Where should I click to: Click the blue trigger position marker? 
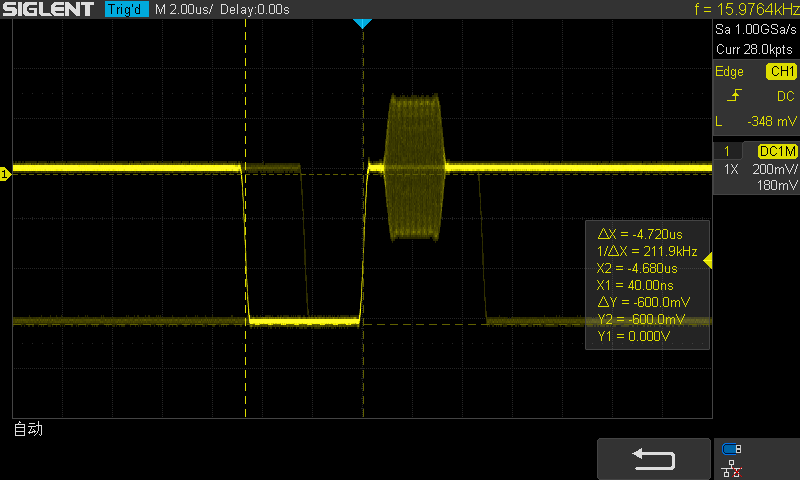pyautogui.click(x=362, y=23)
